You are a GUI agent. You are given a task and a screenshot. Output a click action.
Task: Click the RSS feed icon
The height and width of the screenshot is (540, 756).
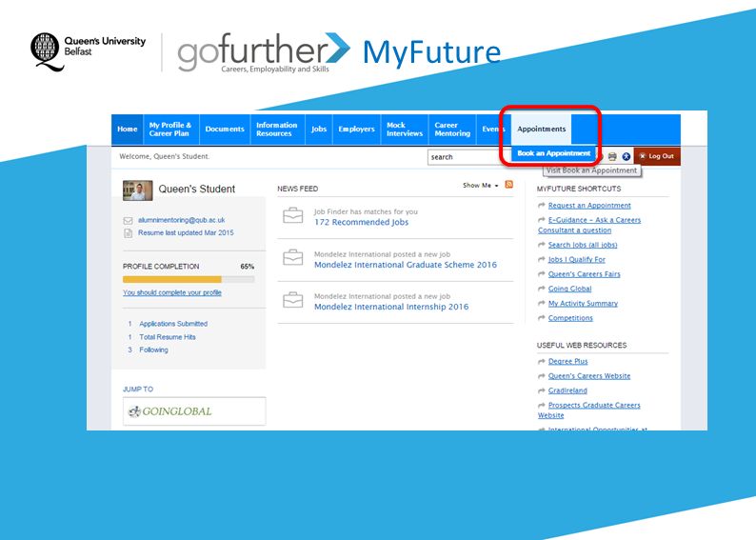(x=508, y=185)
